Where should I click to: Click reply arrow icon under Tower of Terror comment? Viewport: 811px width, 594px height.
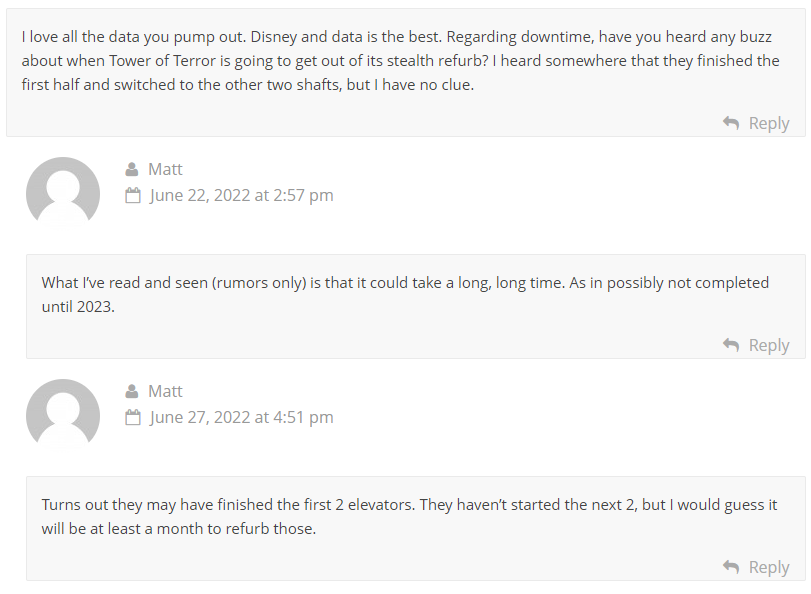(730, 123)
